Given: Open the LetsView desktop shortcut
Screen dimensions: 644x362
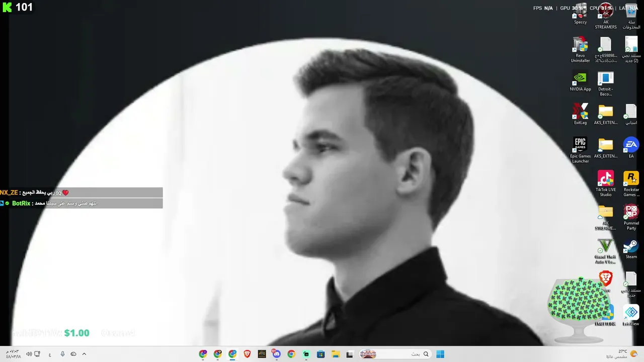Looking at the screenshot, I should point(631,316).
